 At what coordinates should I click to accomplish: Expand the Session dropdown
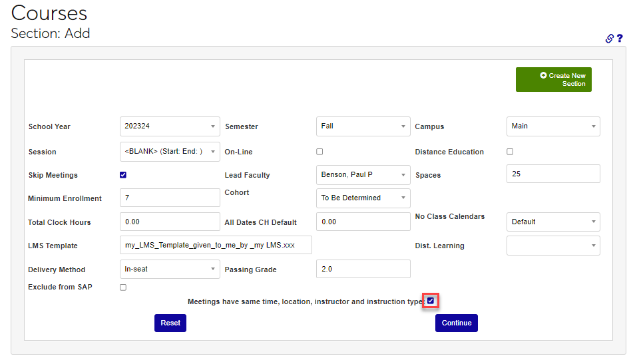point(170,151)
